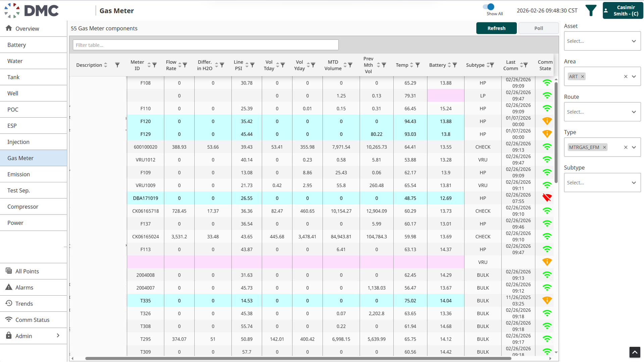Filter the MTD Volume column
The height and width of the screenshot is (362, 644).
click(350, 65)
